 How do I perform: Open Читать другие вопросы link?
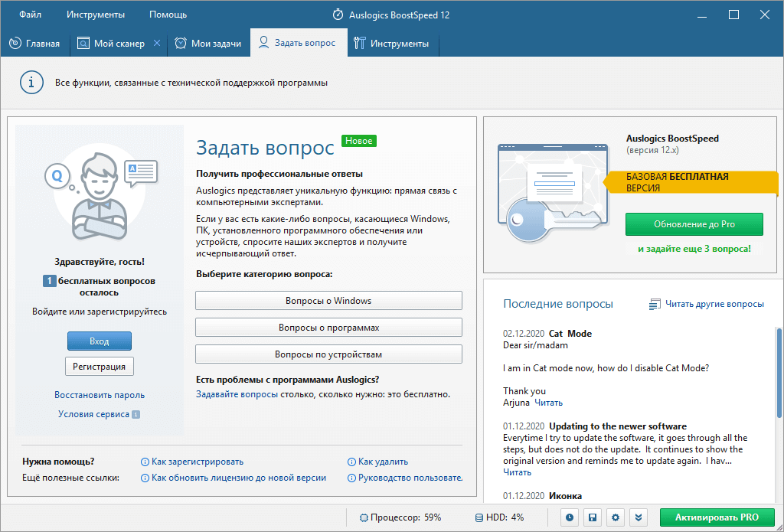pyautogui.click(x=714, y=303)
